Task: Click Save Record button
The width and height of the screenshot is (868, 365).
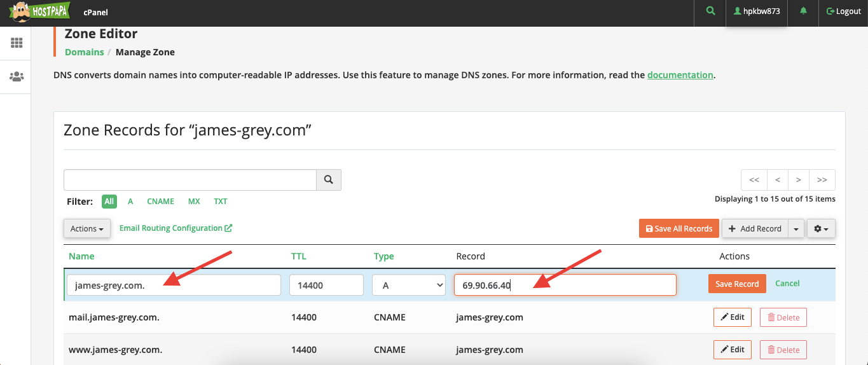Action: click(x=737, y=284)
